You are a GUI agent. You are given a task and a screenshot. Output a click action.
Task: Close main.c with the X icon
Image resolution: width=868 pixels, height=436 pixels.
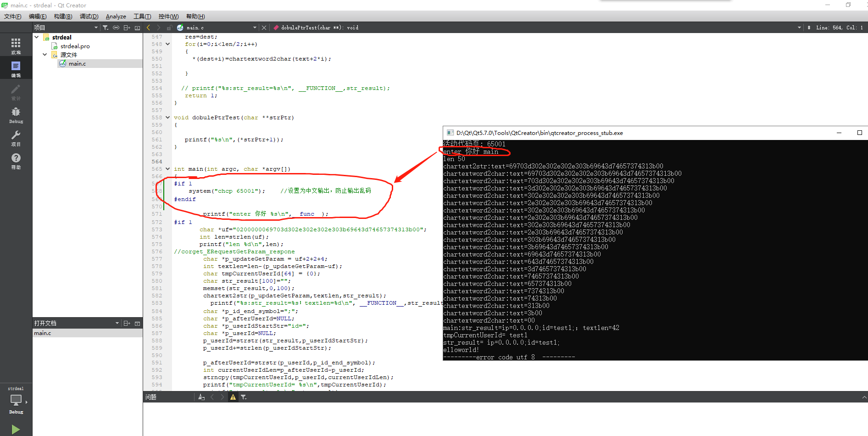click(264, 27)
